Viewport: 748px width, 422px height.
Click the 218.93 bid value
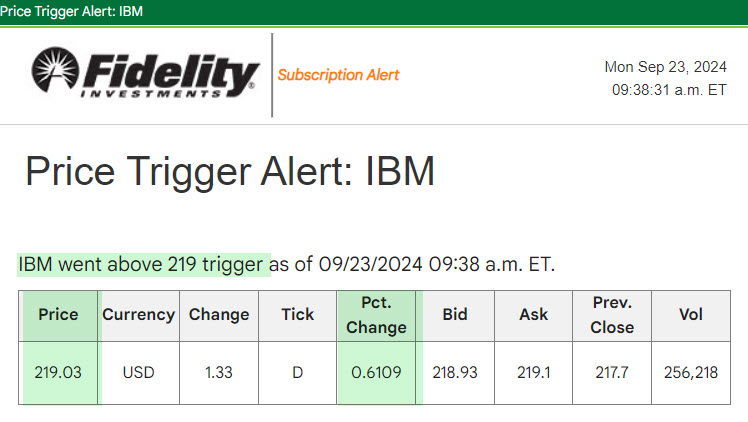[454, 372]
